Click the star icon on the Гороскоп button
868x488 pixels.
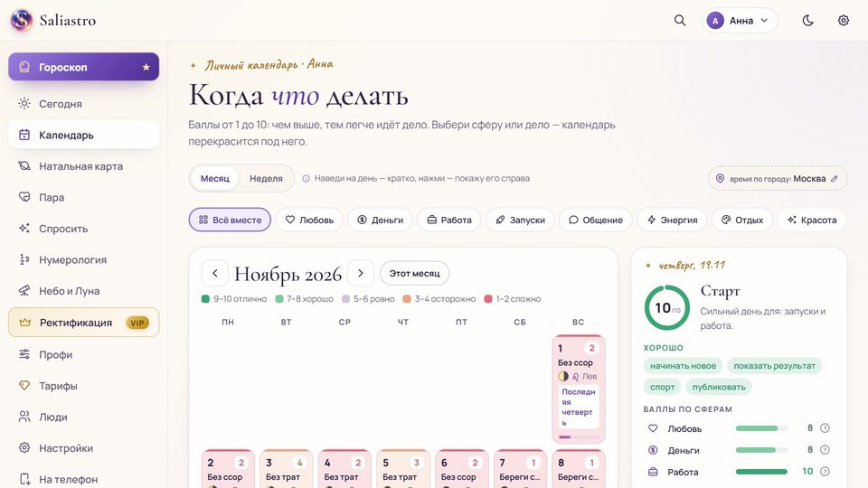click(x=146, y=67)
